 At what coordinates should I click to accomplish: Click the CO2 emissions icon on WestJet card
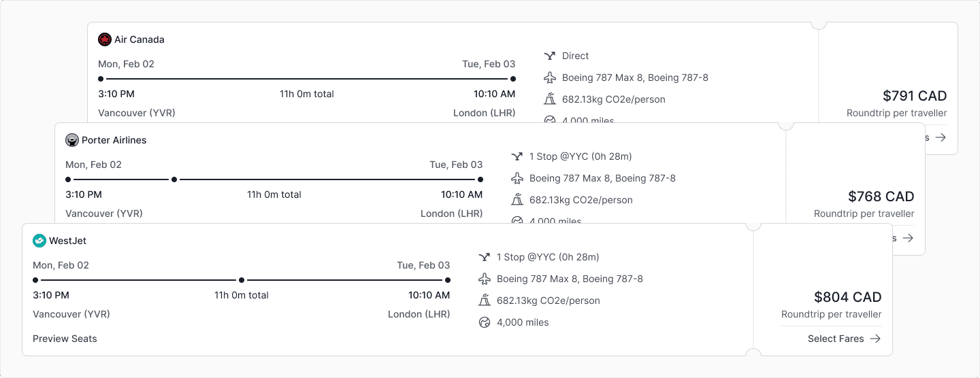pyautogui.click(x=485, y=300)
